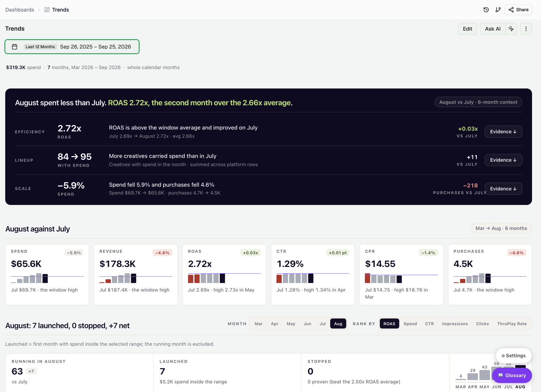Open the Last 12 Months date range
Screen dimensions: 541x392
[72, 47]
